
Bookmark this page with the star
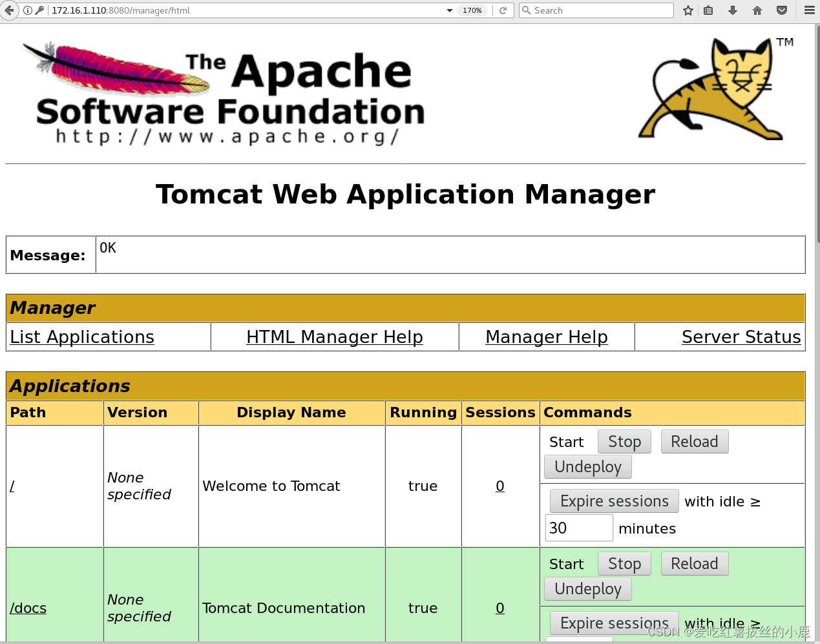(688, 10)
